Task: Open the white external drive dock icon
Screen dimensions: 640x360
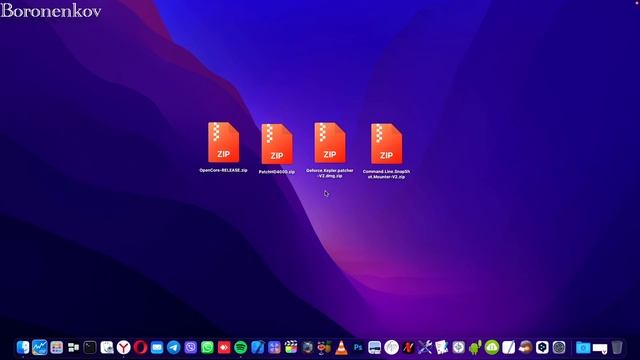Action: pyautogui.click(x=600, y=348)
